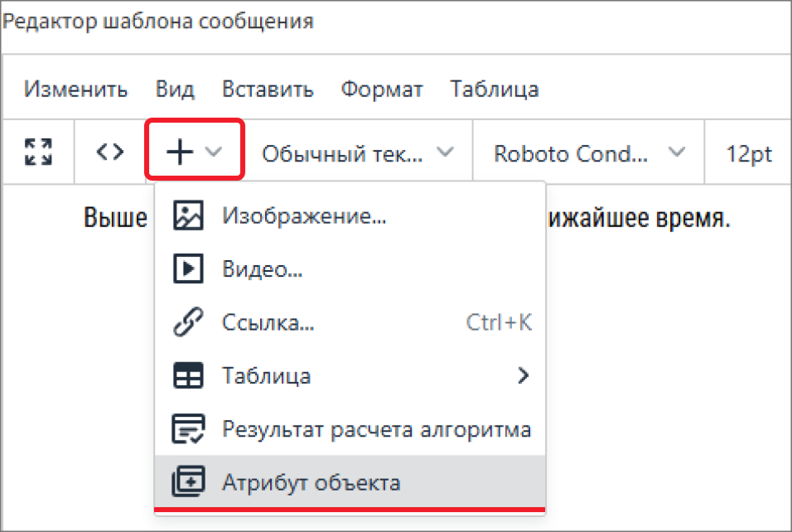Click the Ctrl+K shortcut text
792x532 pixels.
pos(499,322)
